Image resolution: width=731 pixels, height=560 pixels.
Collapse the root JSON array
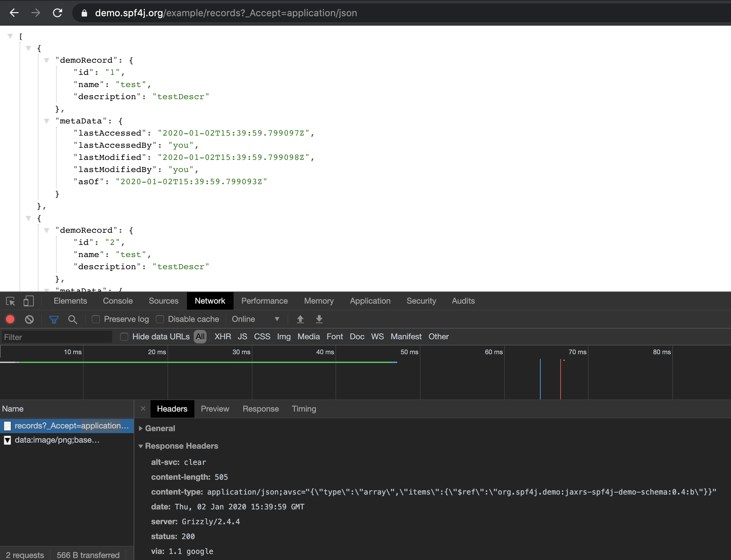[x=10, y=36]
